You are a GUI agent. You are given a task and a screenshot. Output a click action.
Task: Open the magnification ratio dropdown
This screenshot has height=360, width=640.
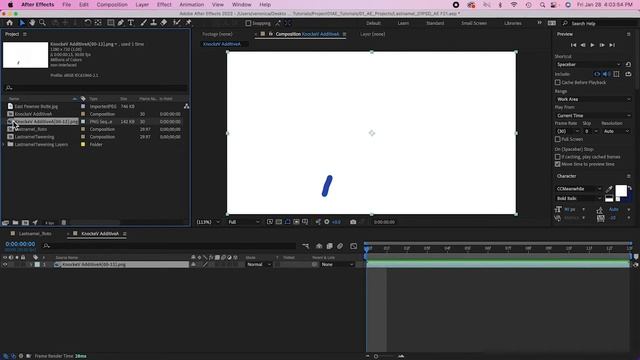(208, 222)
